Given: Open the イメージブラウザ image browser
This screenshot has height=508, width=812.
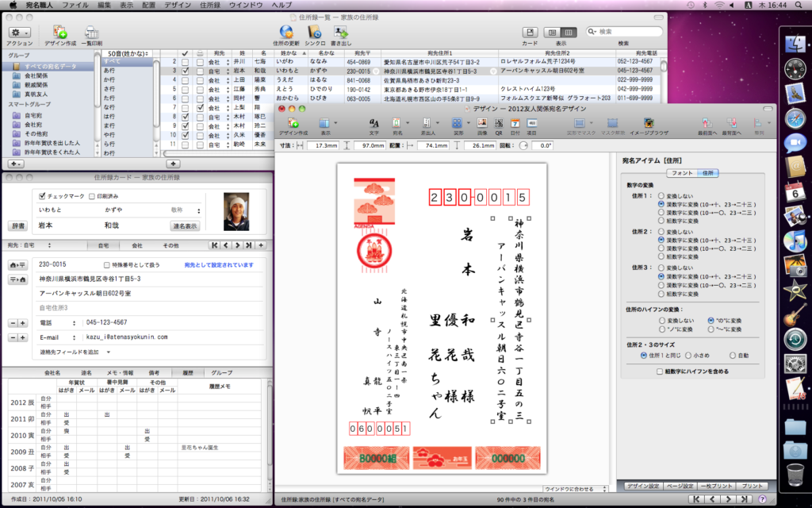Looking at the screenshot, I should (x=649, y=124).
